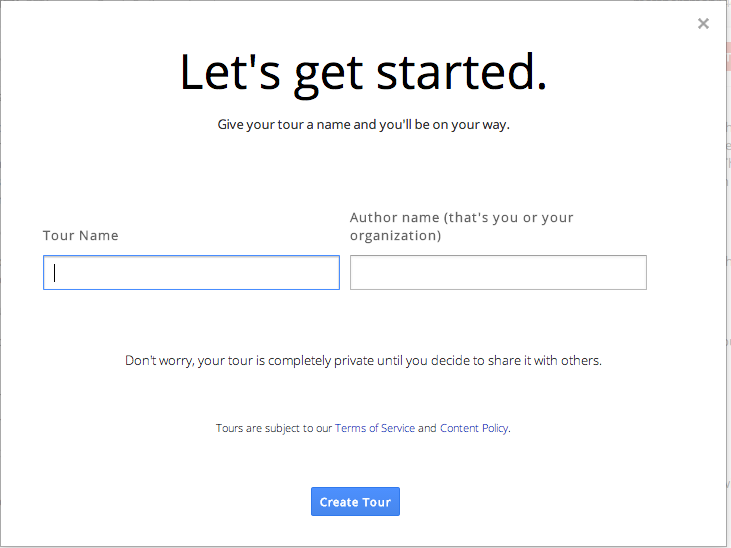Open the Terms of Service link
The height and width of the screenshot is (548, 731).
[x=375, y=428]
